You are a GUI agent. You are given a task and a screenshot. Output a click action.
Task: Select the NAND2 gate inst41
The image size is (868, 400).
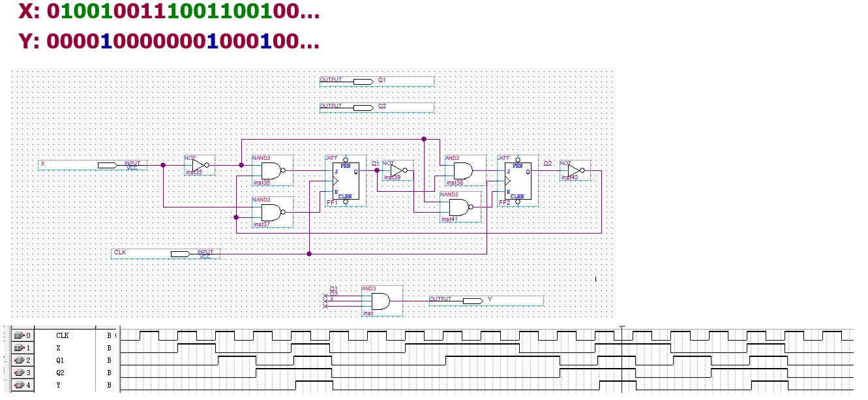click(458, 208)
